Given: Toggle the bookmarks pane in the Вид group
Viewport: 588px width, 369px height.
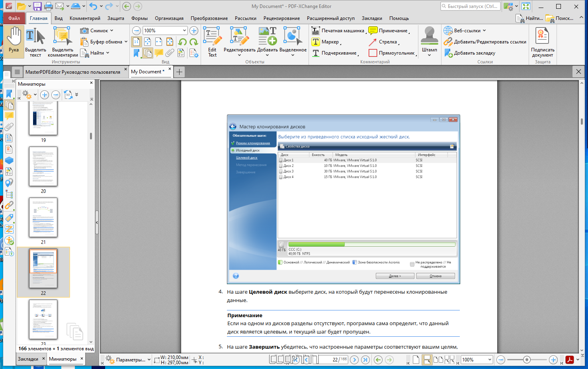Looking at the screenshot, I should tap(136, 53).
